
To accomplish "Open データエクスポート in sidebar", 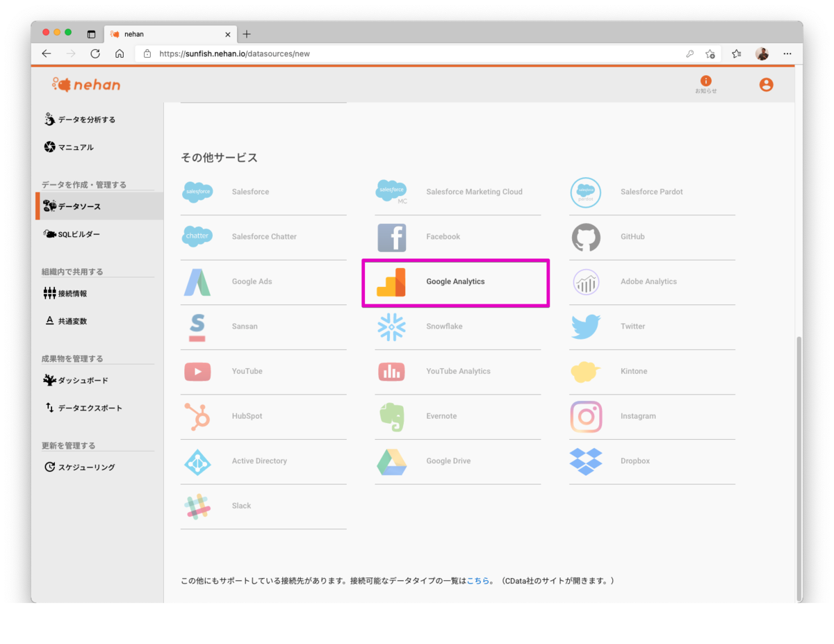I will click(83, 408).
